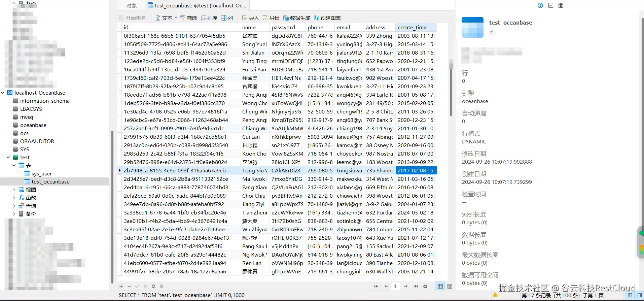
Task: Go to the next page of records
Action: [406, 286]
